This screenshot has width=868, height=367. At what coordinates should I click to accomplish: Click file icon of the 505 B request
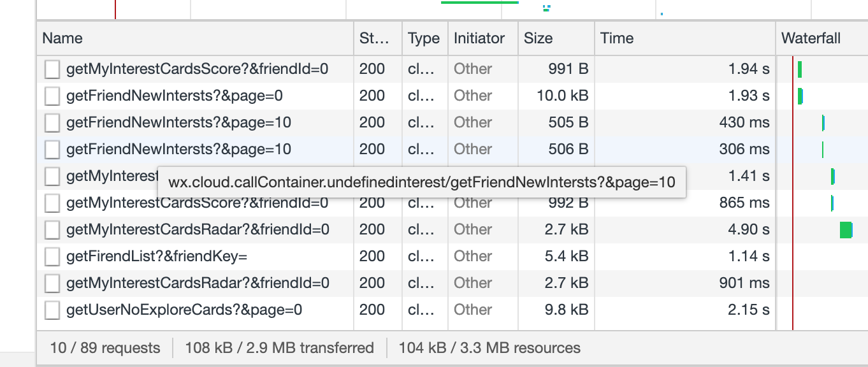click(x=52, y=123)
